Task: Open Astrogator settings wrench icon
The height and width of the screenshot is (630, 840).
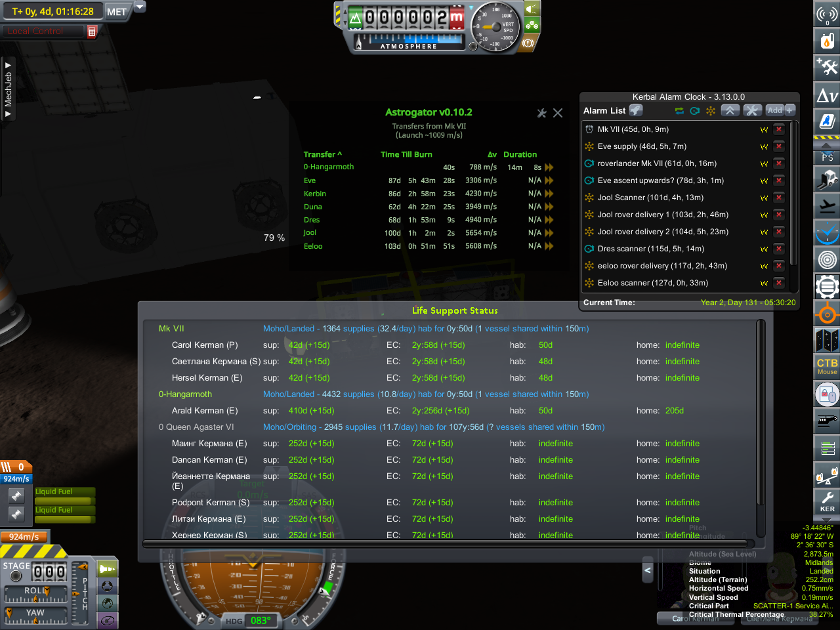Action: click(x=542, y=113)
